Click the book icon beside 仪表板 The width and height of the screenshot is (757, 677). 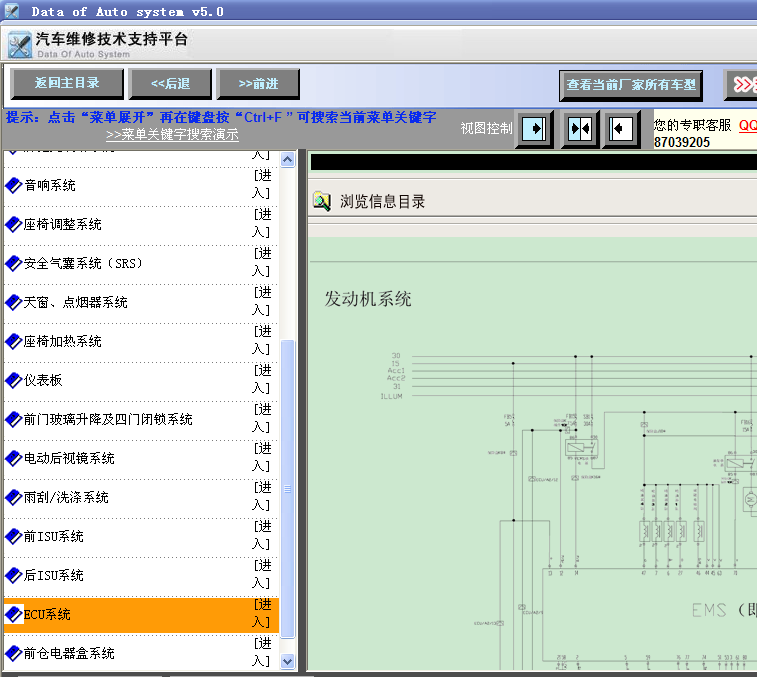[14, 380]
